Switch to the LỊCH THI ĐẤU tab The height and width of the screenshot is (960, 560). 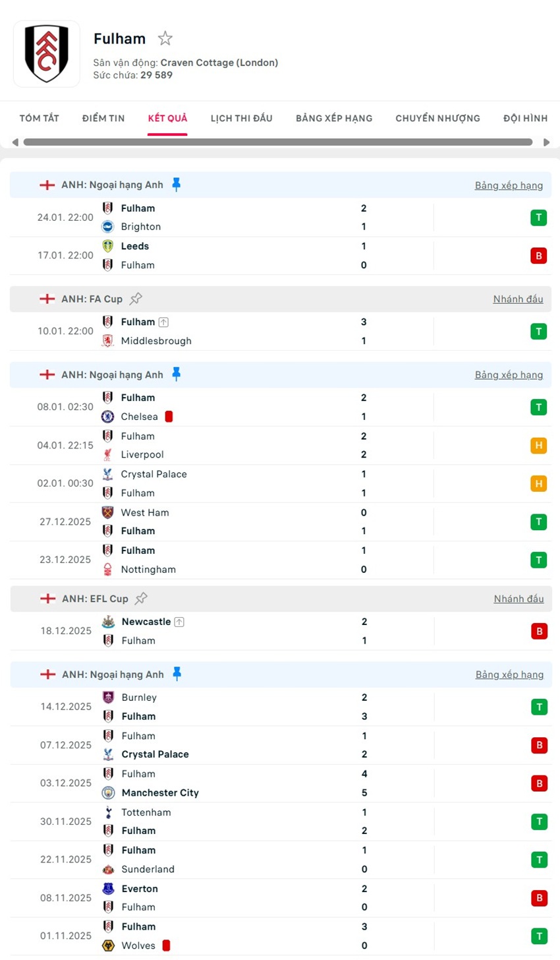tap(241, 118)
